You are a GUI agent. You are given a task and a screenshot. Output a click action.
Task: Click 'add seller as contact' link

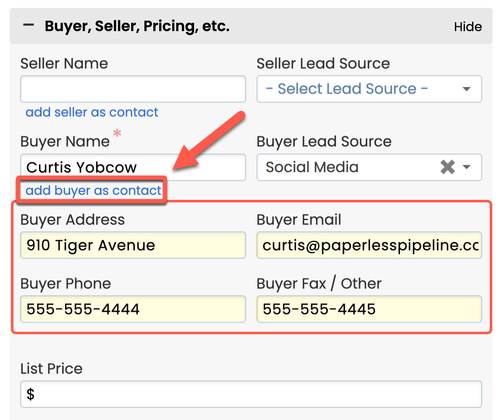tap(92, 112)
